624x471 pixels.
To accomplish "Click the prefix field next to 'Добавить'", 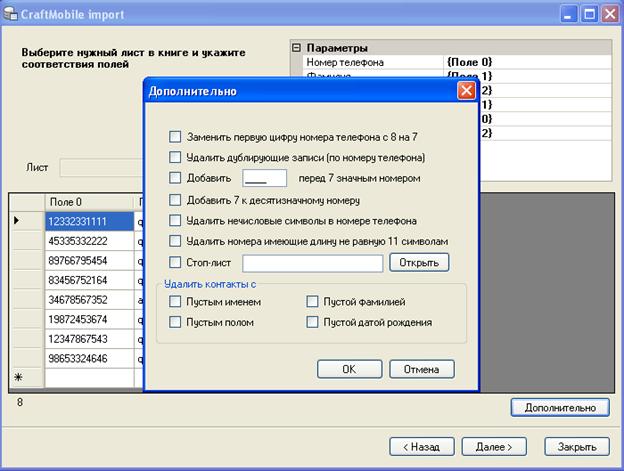I will click(x=265, y=178).
